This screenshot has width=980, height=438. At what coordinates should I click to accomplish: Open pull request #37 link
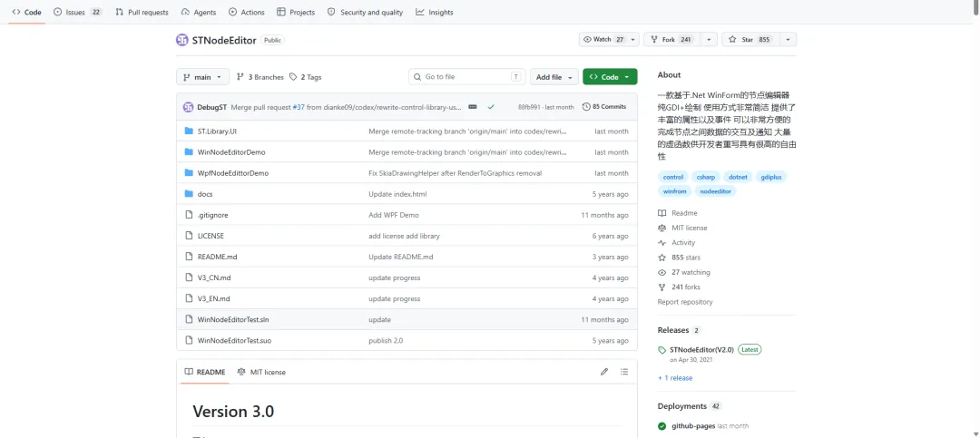pyautogui.click(x=299, y=107)
